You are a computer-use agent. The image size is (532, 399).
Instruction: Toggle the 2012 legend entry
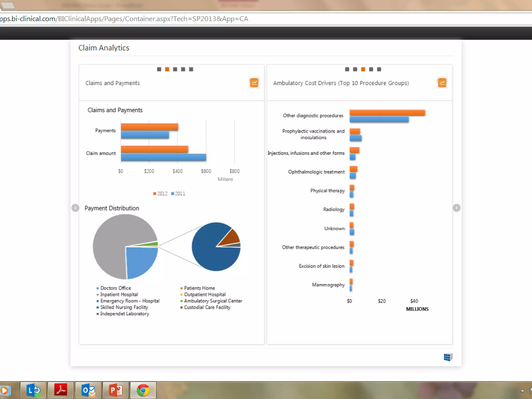(x=161, y=194)
